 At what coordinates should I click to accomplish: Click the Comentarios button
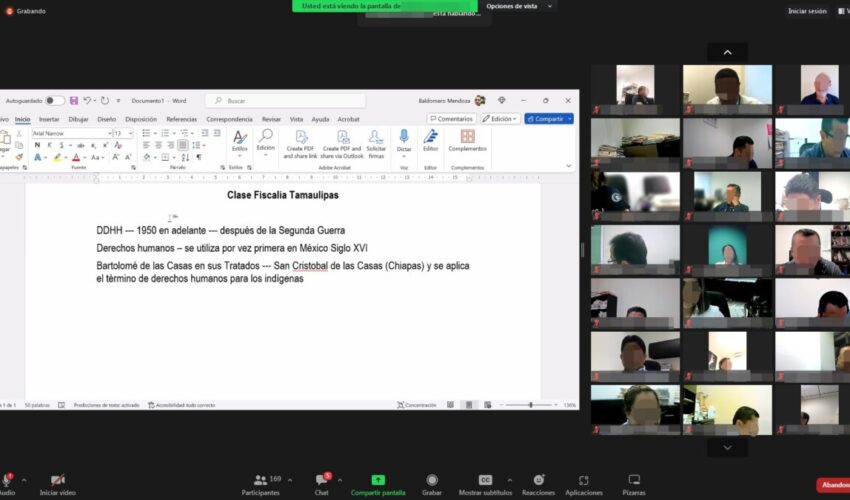pyautogui.click(x=451, y=119)
